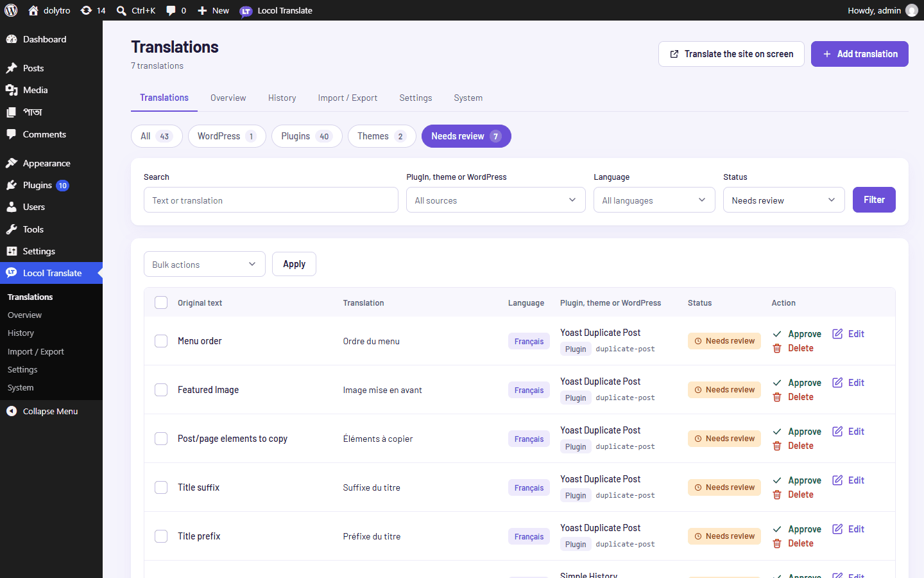The height and width of the screenshot is (578, 924).
Task: Check the Title prefix row checkbox
Action: [161, 536]
